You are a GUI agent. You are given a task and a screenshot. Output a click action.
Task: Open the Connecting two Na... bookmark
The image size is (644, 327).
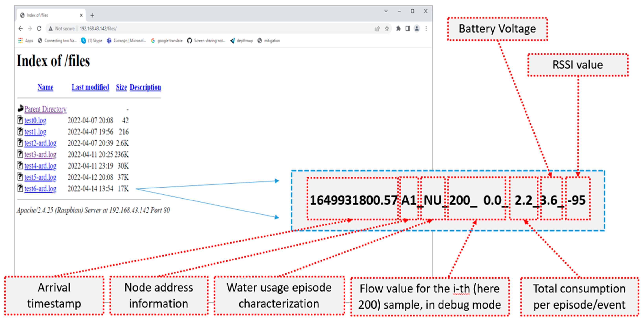click(x=57, y=41)
